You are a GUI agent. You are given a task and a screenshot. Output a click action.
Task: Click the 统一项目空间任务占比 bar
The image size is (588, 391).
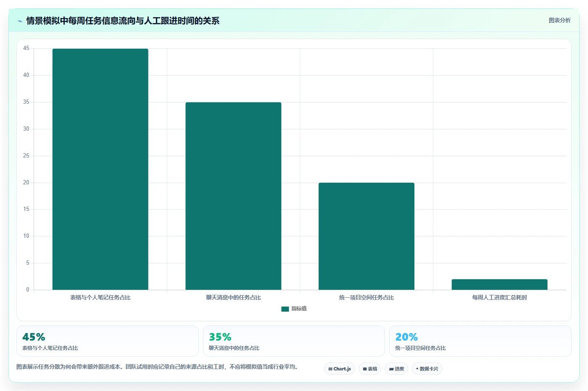click(x=367, y=236)
